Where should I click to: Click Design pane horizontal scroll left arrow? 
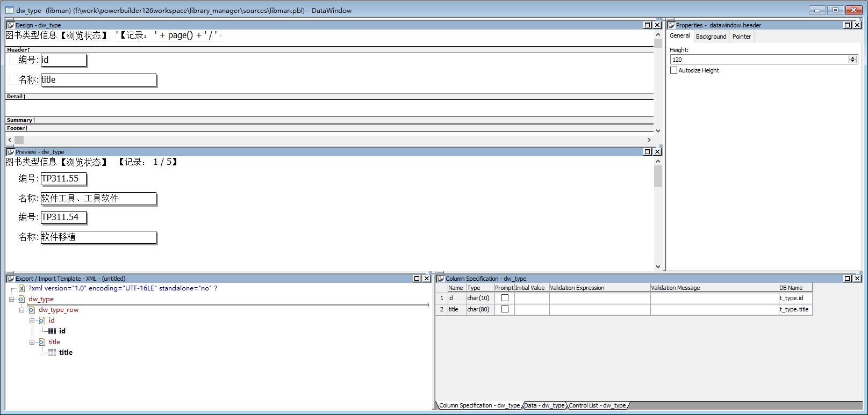click(10, 140)
